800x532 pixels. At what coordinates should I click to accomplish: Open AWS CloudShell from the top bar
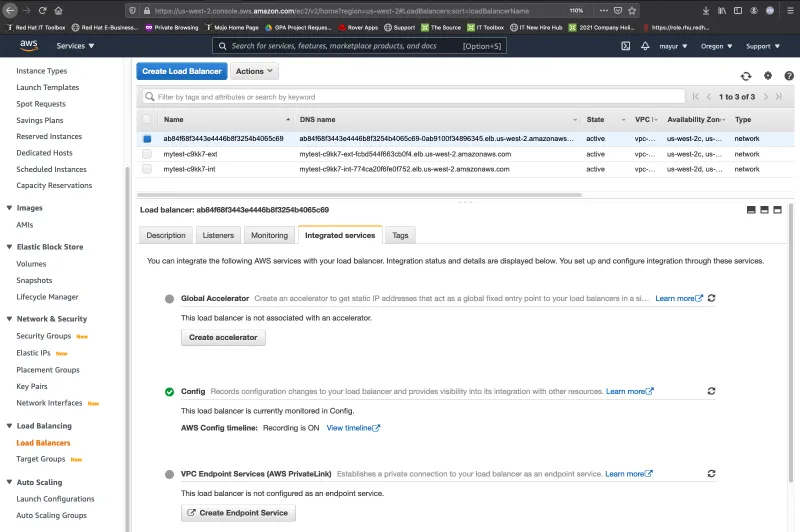(x=627, y=46)
